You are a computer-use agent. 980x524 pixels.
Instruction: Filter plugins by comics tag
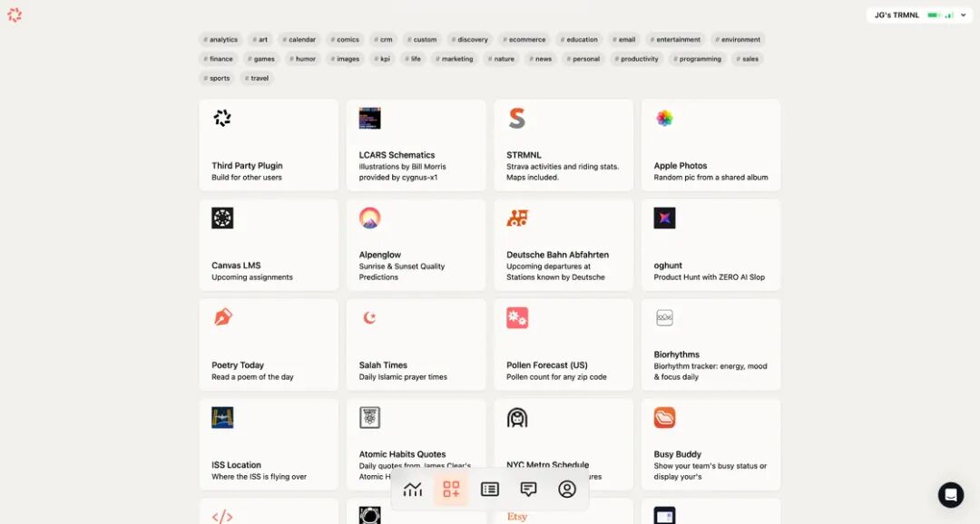[x=345, y=39]
